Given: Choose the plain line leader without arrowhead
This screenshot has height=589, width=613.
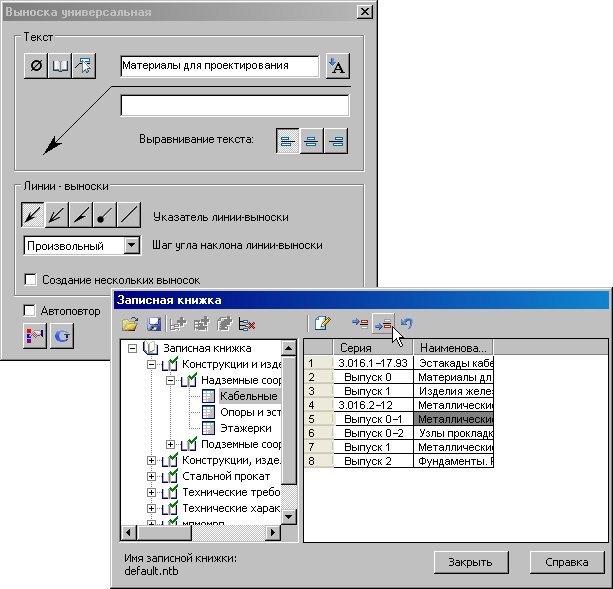Looking at the screenshot, I should (129, 215).
